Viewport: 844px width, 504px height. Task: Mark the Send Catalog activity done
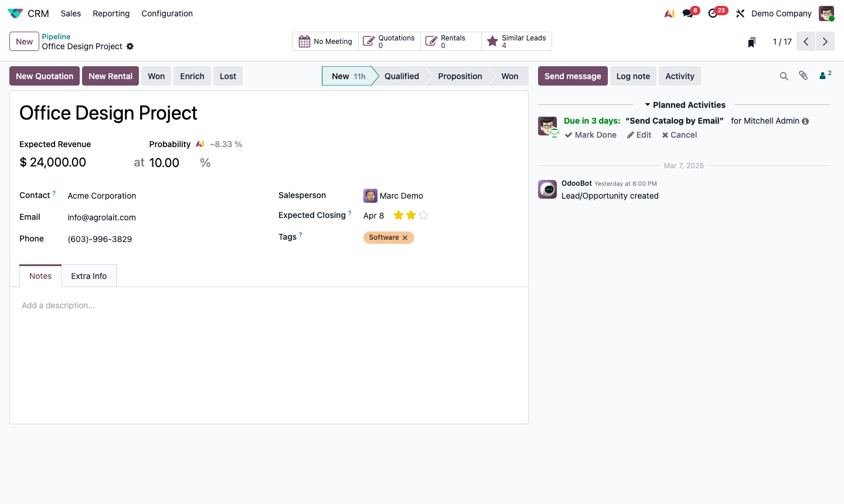(x=591, y=135)
